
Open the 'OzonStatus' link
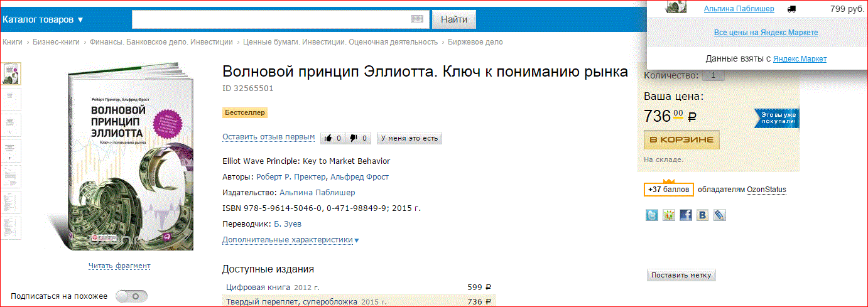(766, 190)
